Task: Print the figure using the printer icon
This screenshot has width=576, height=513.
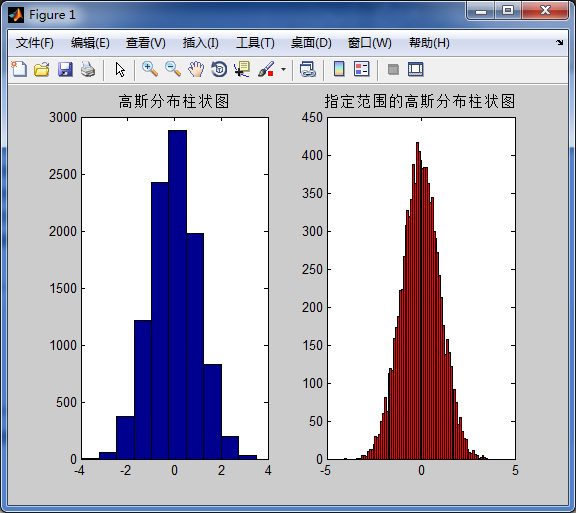Action: pyautogui.click(x=88, y=69)
